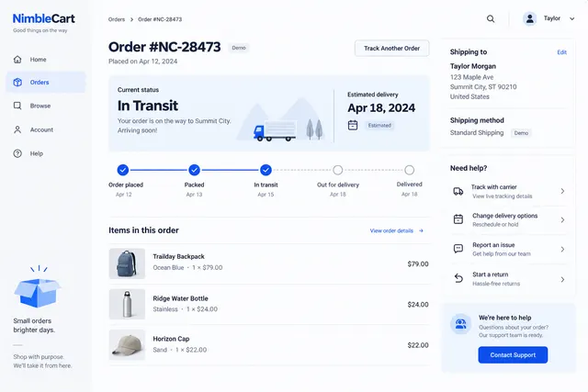Screen dimensions: 588x392
Task: Click the Delivered step marker
Action: [410, 170]
